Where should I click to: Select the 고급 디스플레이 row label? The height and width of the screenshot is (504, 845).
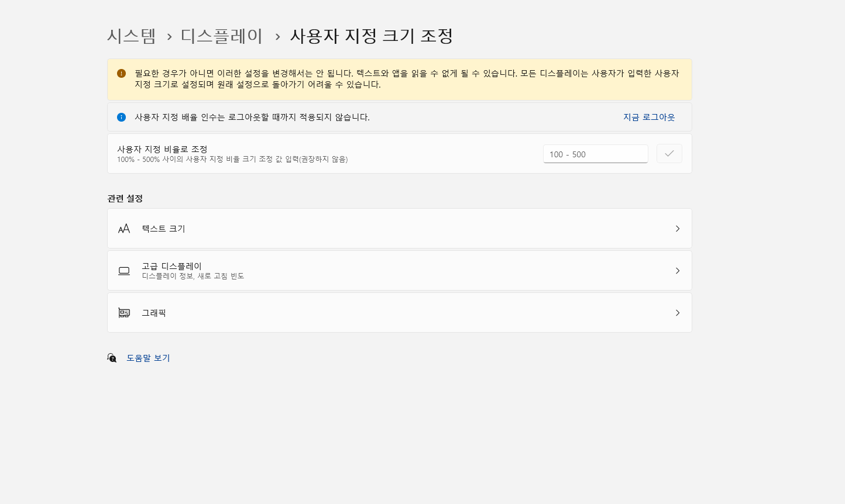coord(172,266)
